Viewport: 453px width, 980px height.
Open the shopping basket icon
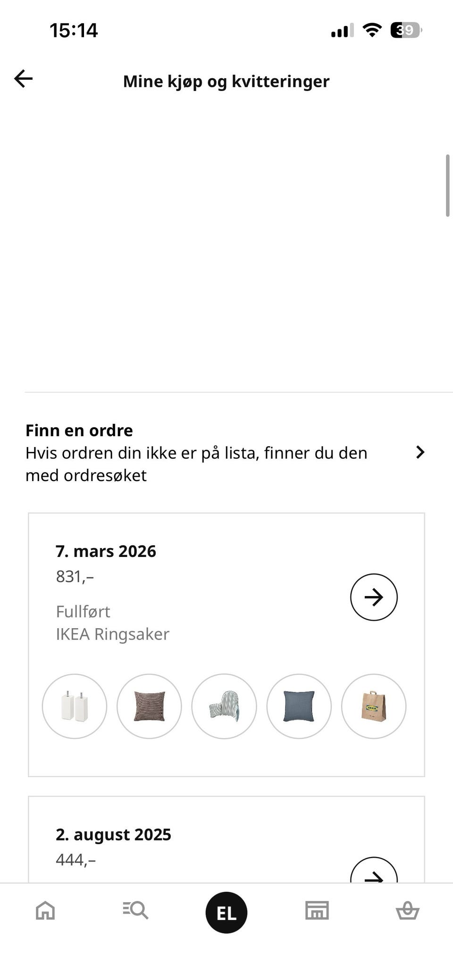coord(407,910)
